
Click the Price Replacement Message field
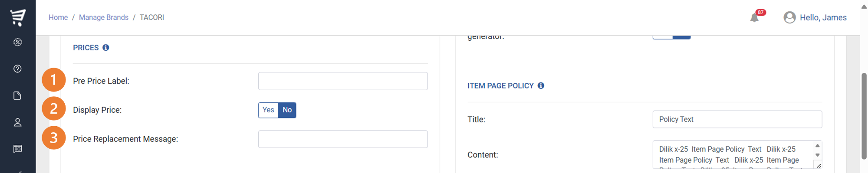point(343,139)
